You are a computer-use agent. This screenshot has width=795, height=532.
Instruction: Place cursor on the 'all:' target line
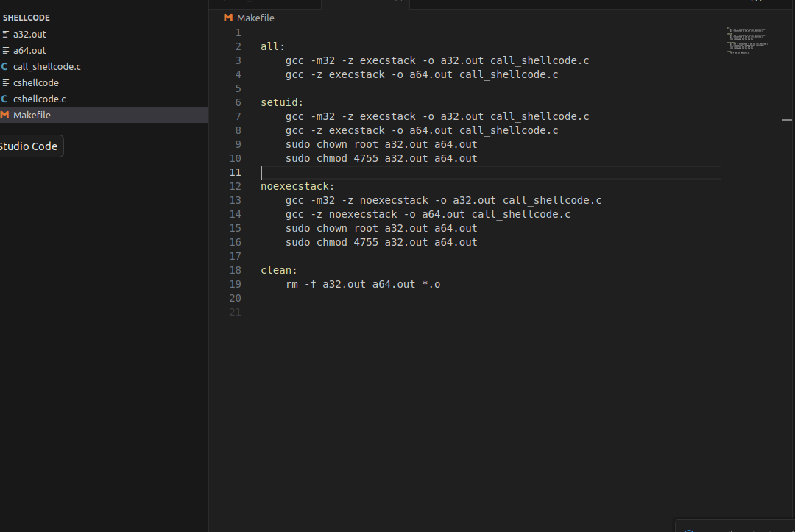273,46
